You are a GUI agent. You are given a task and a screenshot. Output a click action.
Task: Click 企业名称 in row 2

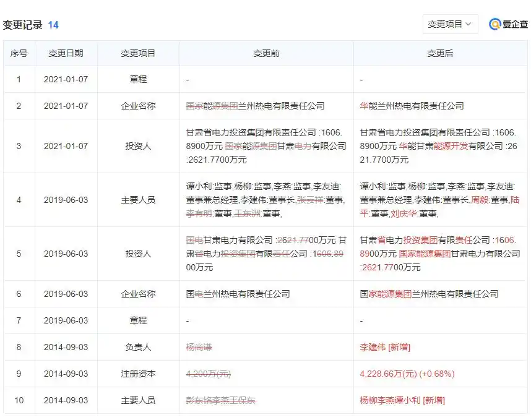click(138, 106)
